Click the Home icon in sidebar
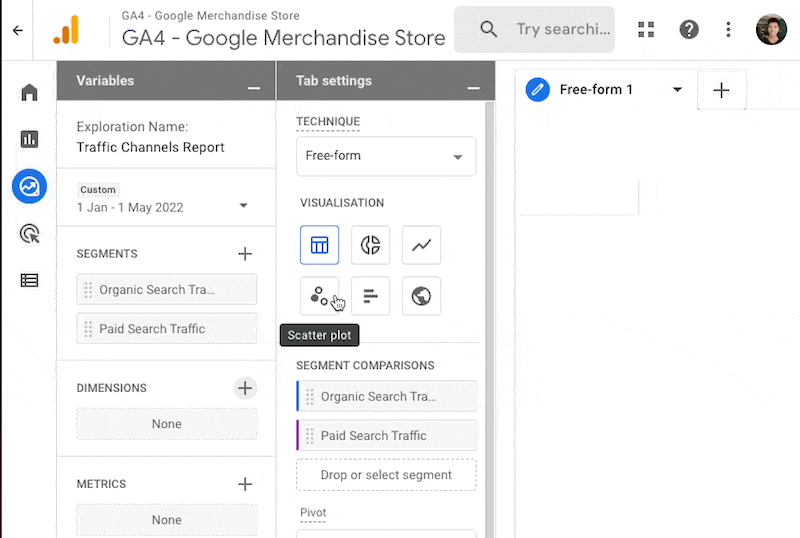Image resolution: width=800 pixels, height=538 pixels. click(29, 93)
